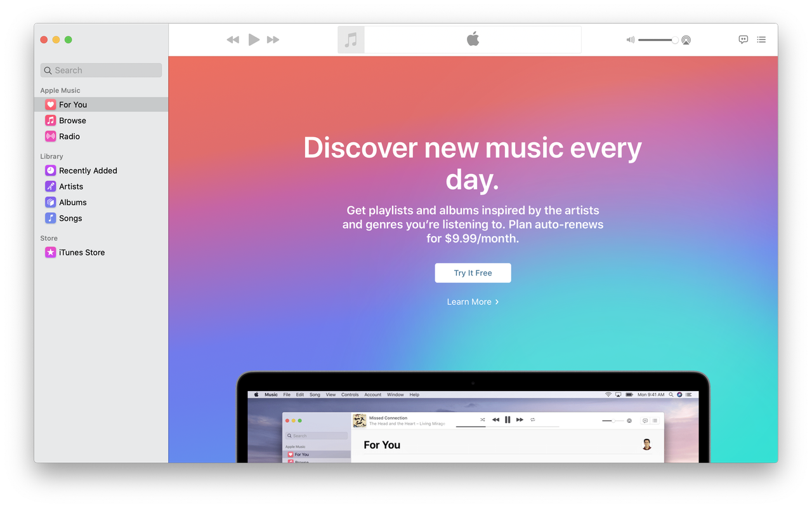Open the Lyrics speech-bubble button
The image size is (812, 508).
[x=743, y=39]
